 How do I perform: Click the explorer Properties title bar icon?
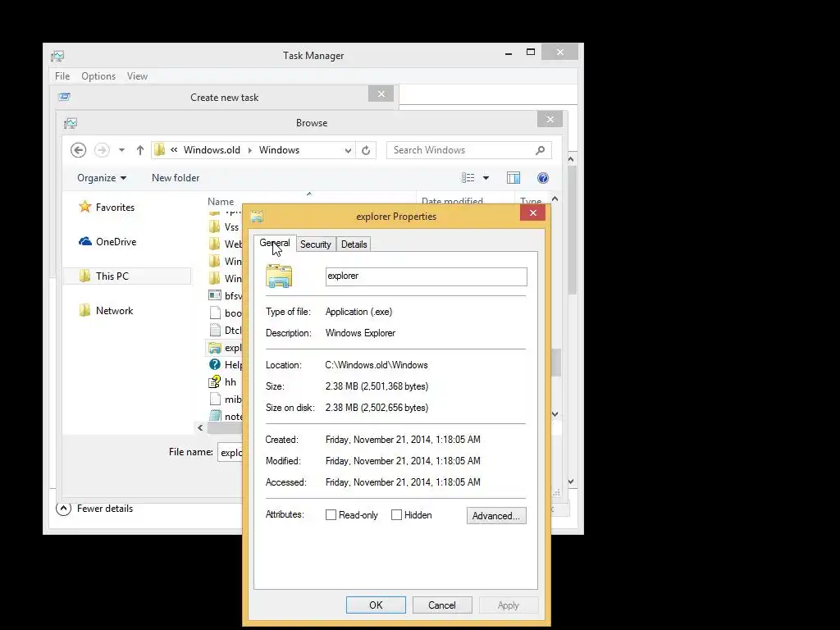(257, 217)
